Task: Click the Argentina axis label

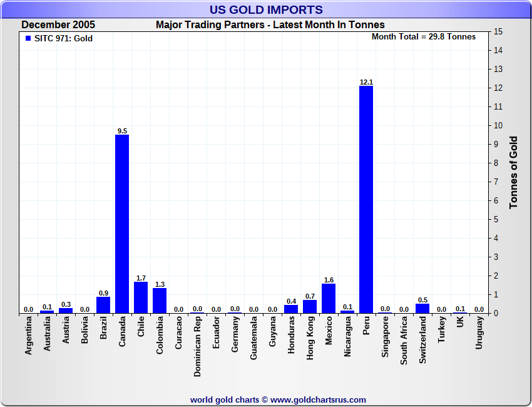Action: pos(28,336)
